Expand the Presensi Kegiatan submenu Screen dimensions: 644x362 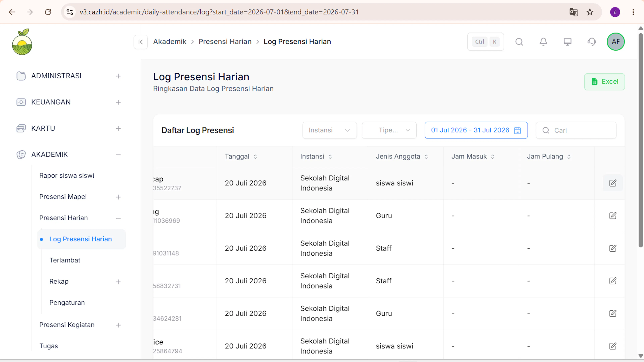(118, 325)
